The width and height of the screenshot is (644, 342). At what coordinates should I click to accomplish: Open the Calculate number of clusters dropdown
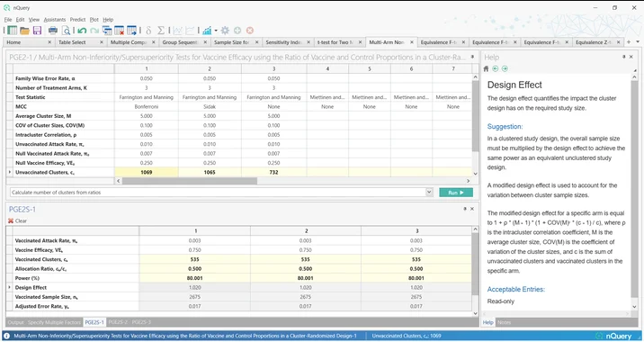[429, 193]
